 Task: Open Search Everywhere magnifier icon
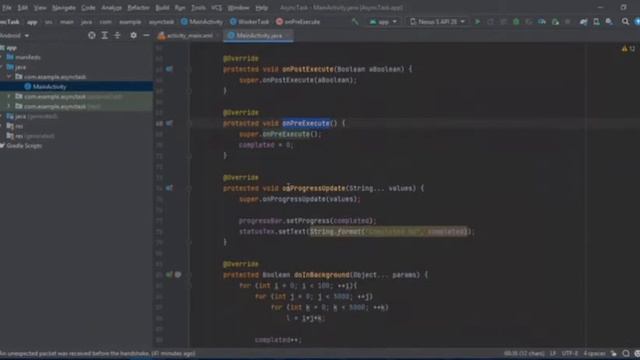625,22
